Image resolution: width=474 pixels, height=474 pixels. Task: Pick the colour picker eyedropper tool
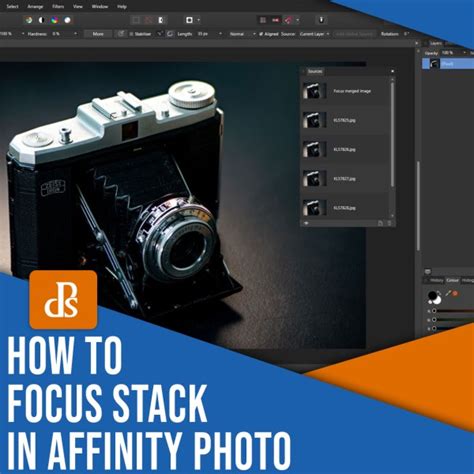tap(448, 293)
